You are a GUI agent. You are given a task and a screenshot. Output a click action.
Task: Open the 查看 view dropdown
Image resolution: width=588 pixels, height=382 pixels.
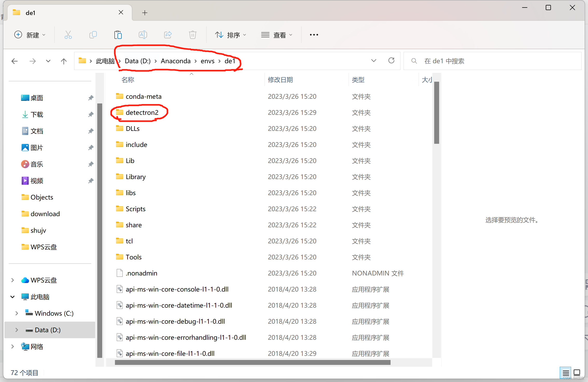[277, 34]
